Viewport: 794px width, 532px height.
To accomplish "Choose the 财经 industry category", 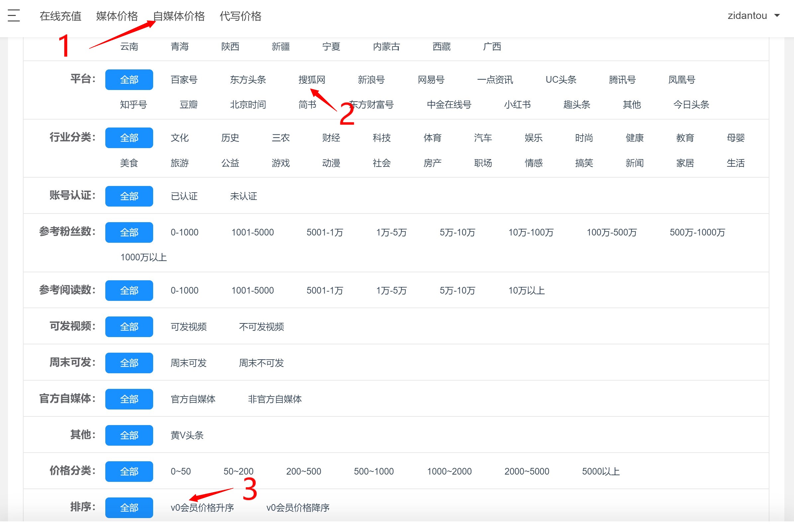I will 331,138.
